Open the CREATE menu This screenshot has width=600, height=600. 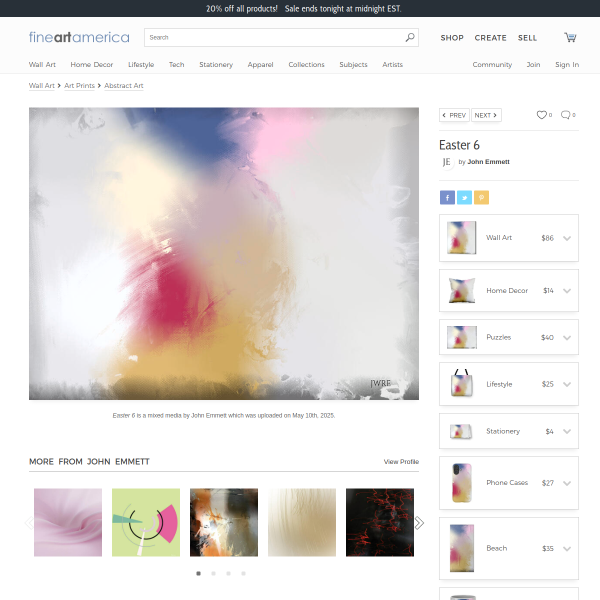pos(491,38)
